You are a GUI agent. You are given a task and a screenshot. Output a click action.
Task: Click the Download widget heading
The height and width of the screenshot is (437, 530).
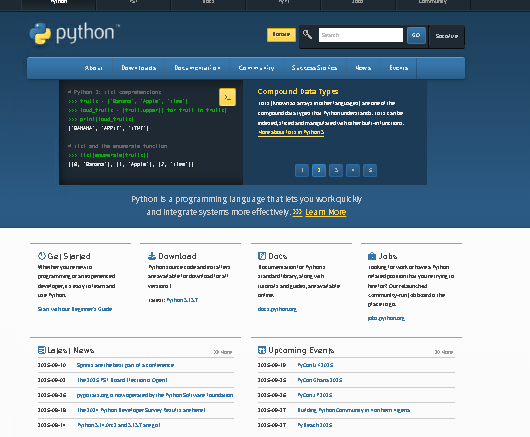(x=177, y=256)
